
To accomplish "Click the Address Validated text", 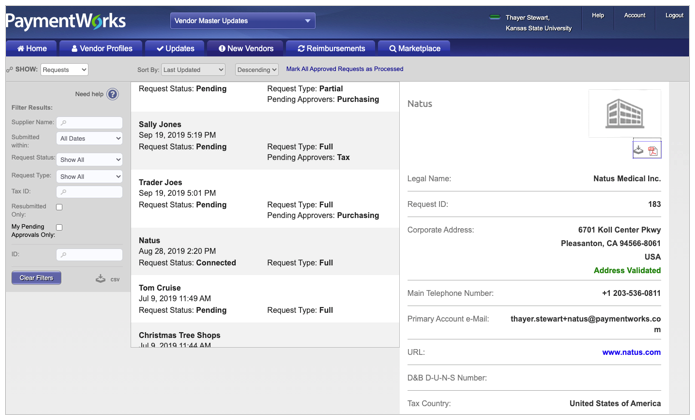I will [627, 270].
